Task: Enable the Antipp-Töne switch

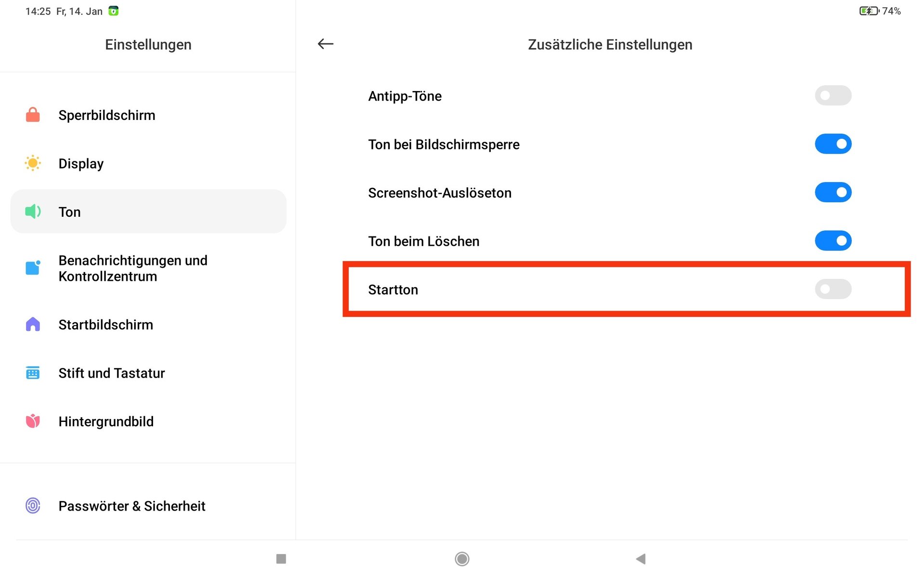Action: coord(833,95)
